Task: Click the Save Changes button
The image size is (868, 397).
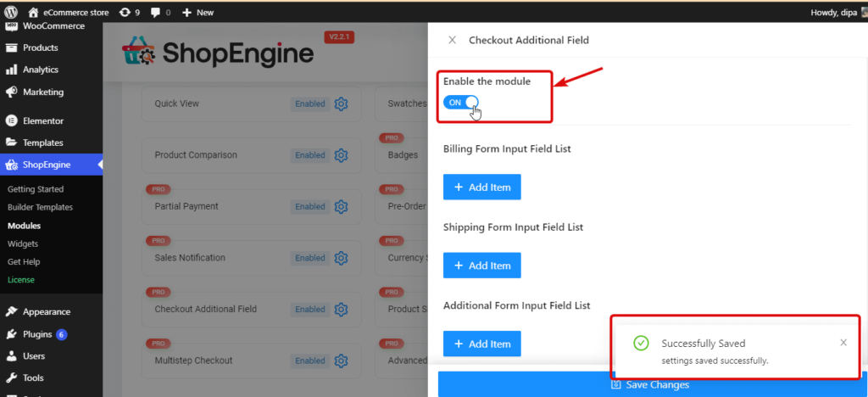Action: 650,385
